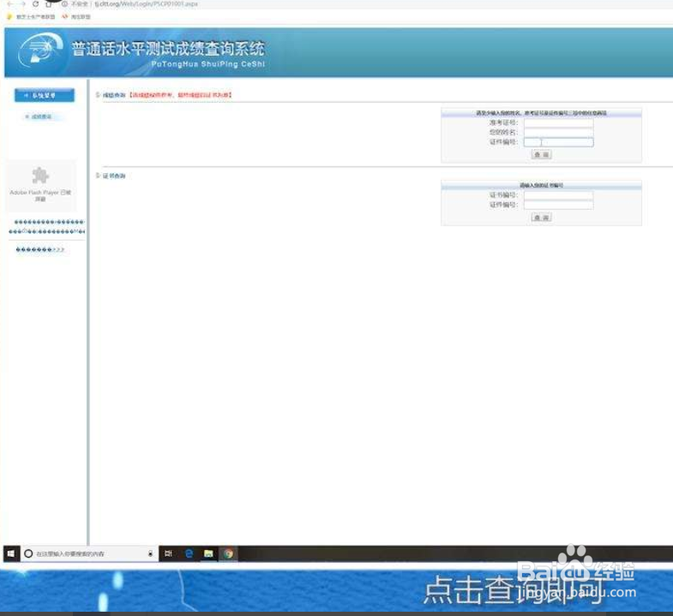The width and height of the screenshot is (673, 616).
Task: Click the blocked Adobe Flash Player plugin icon
Action: [x=40, y=176]
